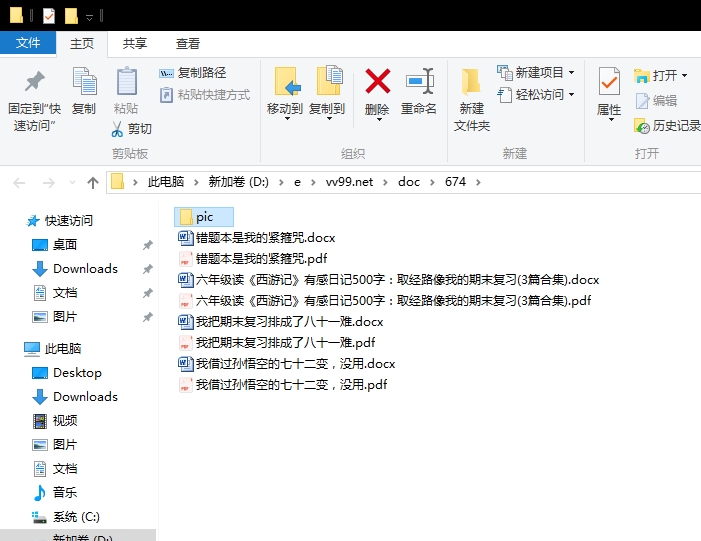The height and width of the screenshot is (541, 701).
Task: Click the red Delete X icon
Action: click(378, 81)
